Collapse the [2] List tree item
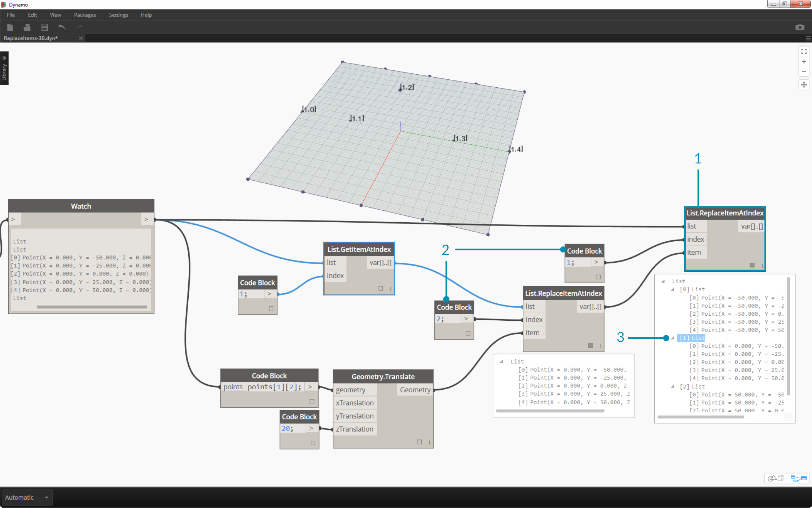The image size is (812, 508). pos(672,386)
